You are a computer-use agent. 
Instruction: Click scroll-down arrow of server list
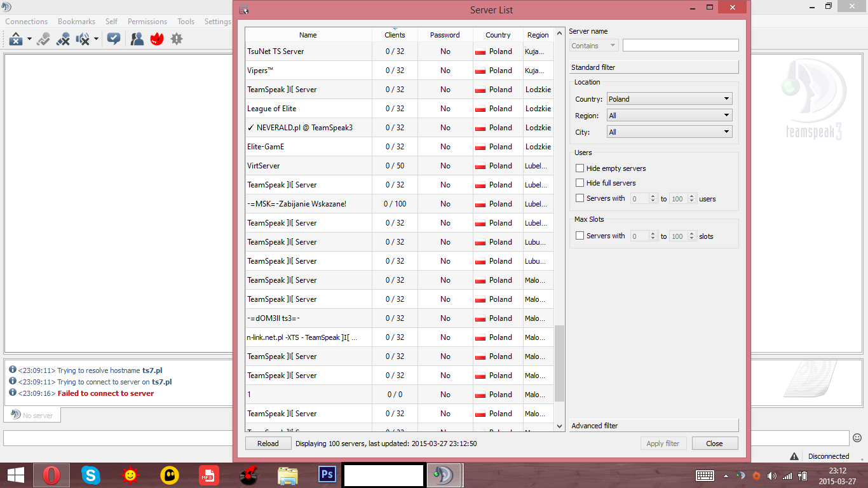(560, 426)
